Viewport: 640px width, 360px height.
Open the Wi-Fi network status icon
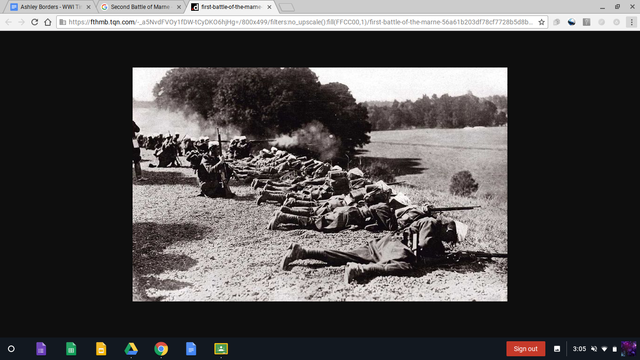[x=604, y=349]
